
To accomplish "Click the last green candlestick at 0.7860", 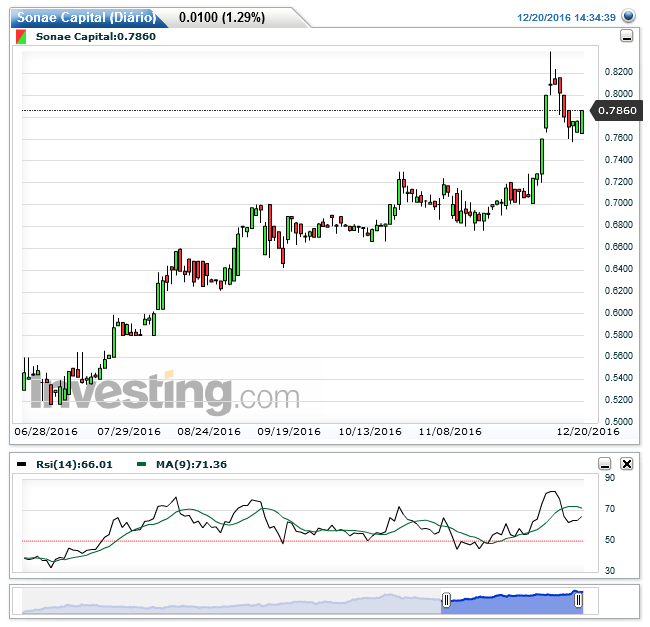I will click(582, 122).
